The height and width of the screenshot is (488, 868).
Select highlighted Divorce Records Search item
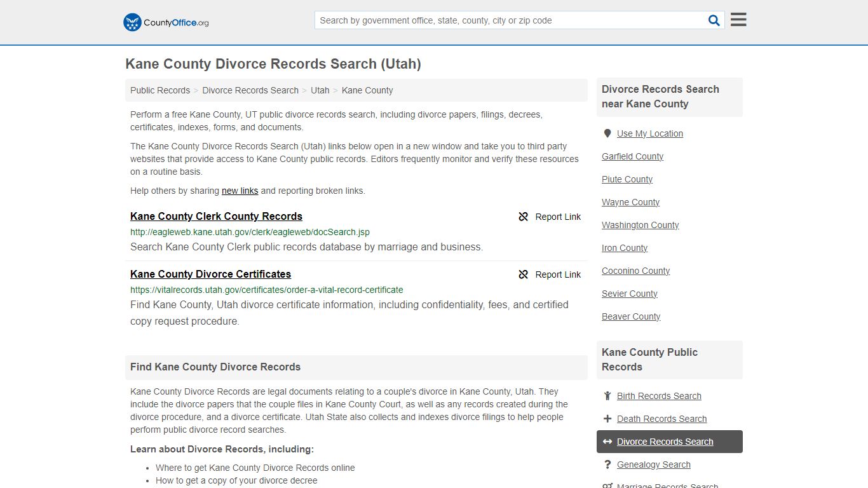click(x=670, y=442)
